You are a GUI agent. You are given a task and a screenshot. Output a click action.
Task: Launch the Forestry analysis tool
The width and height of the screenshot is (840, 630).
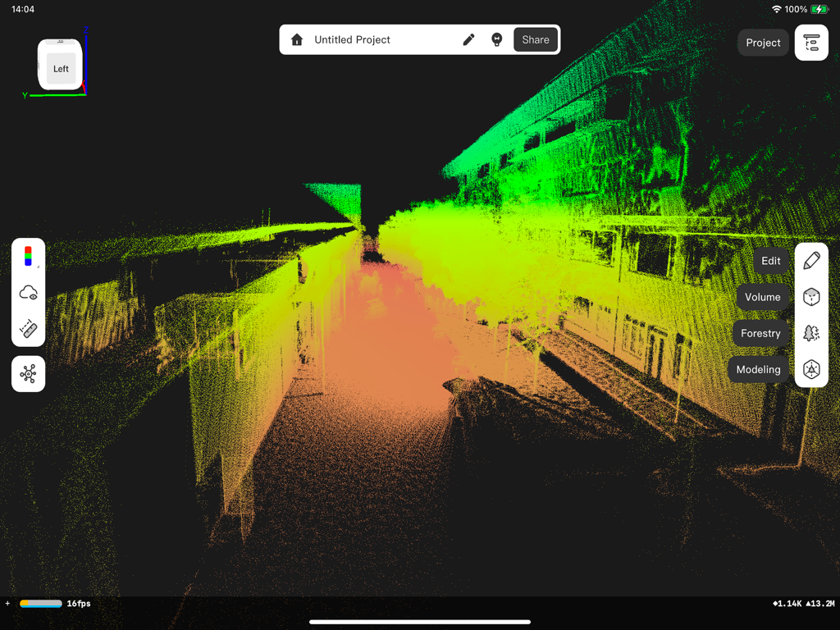pos(811,333)
